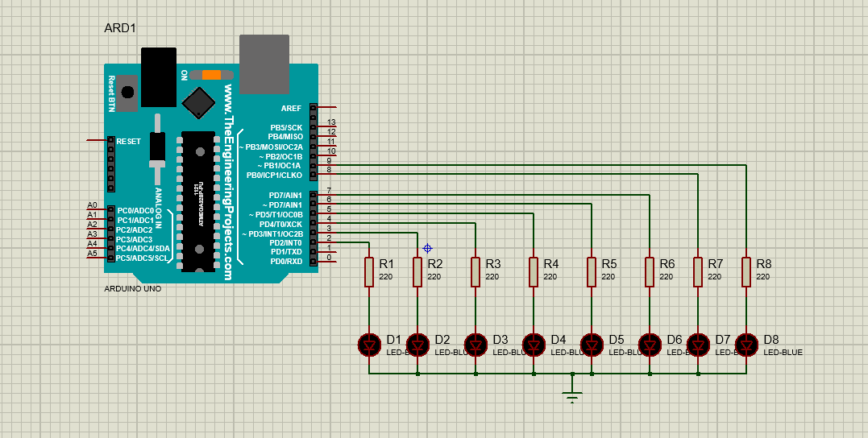This screenshot has height=438, width=868.
Task: Select LED D5 symbol
Action: pos(592,345)
